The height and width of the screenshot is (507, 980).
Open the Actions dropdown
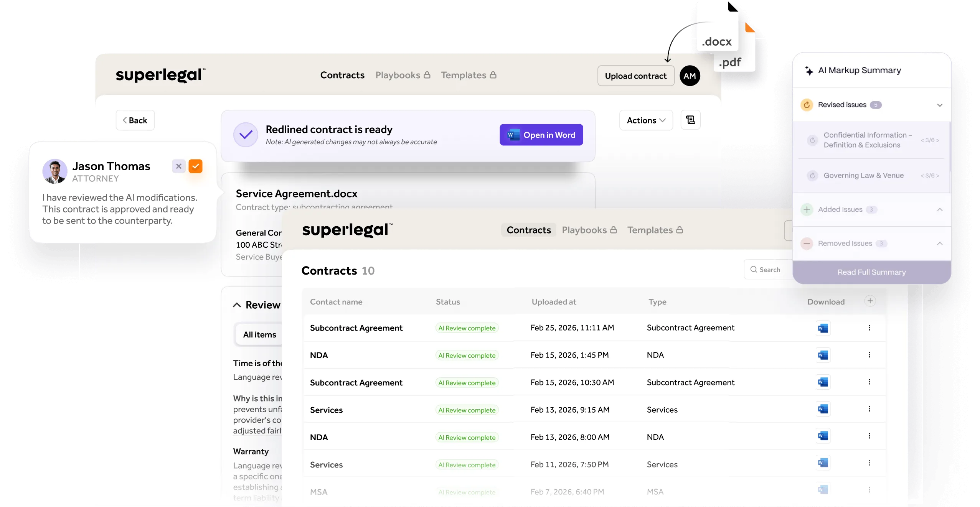tap(646, 120)
